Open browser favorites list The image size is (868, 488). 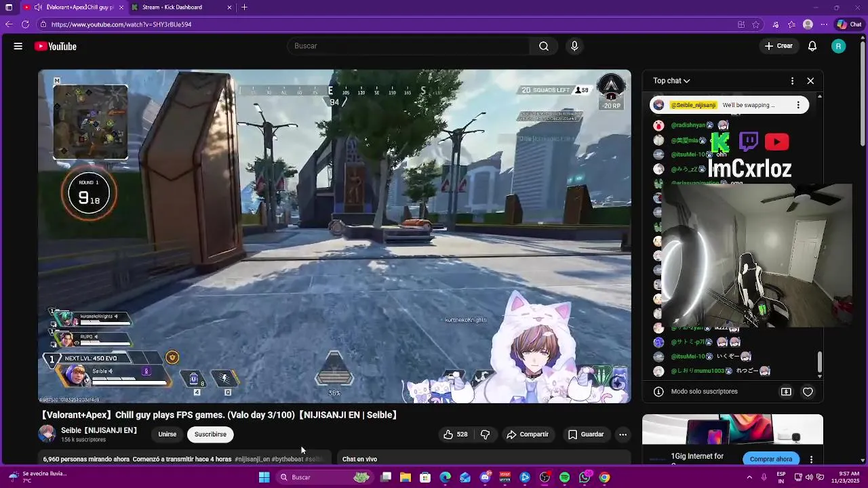click(x=791, y=24)
